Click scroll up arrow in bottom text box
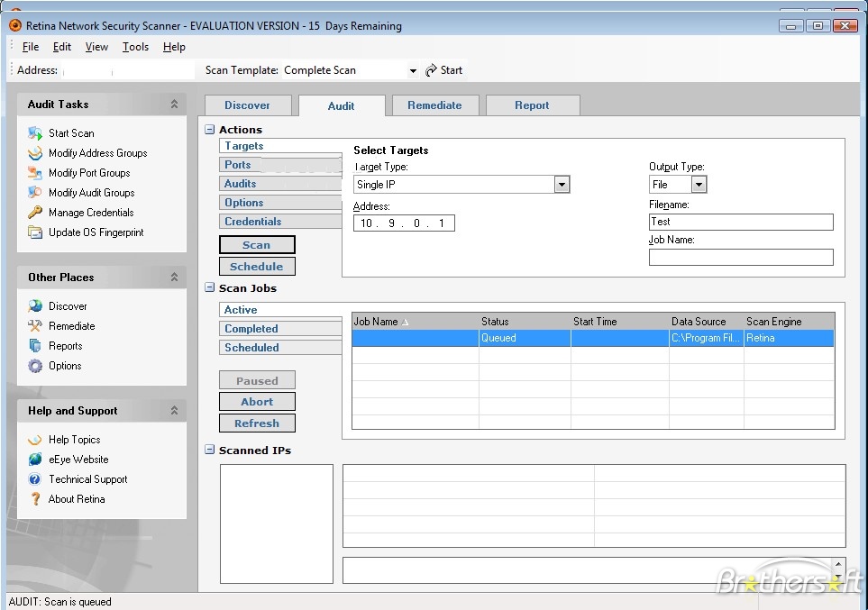 point(838,564)
